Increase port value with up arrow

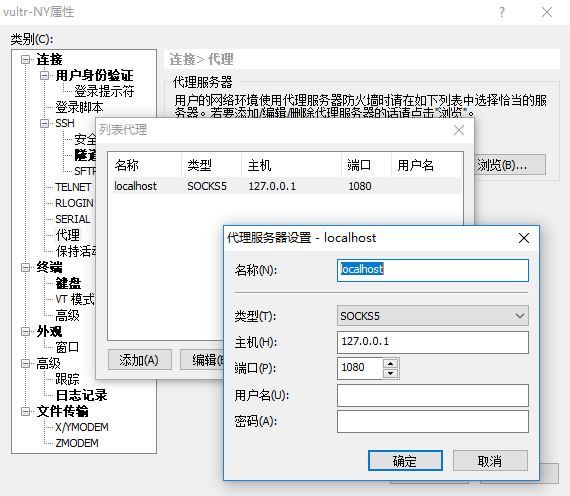(x=391, y=363)
